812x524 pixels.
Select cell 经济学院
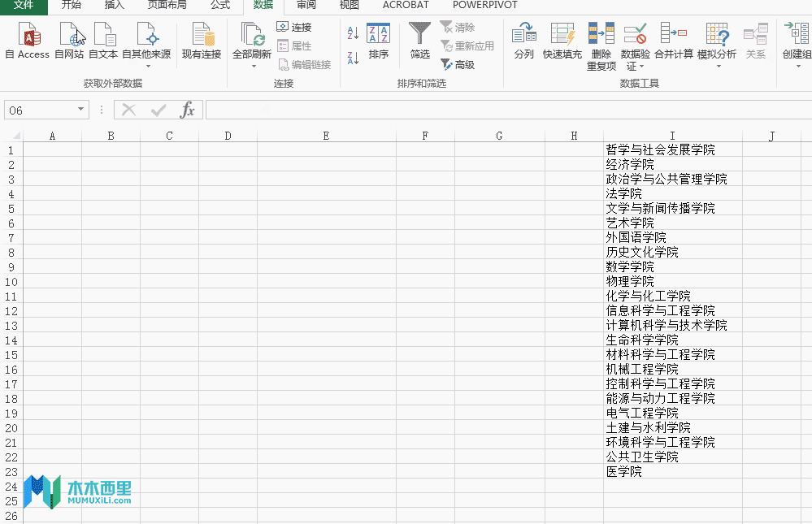pyautogui.click(x=673, y=165)
